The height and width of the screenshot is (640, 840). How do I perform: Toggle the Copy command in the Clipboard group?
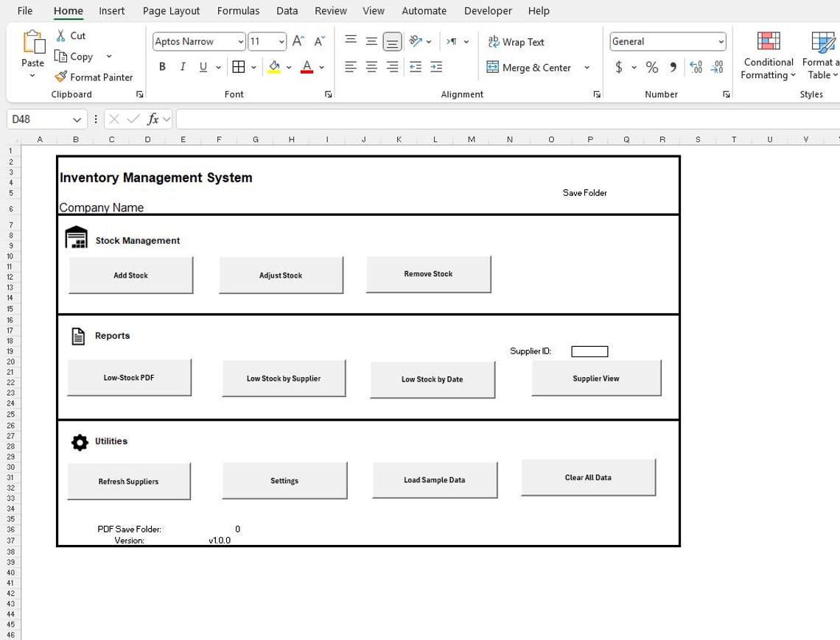pyautogui.click(x=75, y=56)
